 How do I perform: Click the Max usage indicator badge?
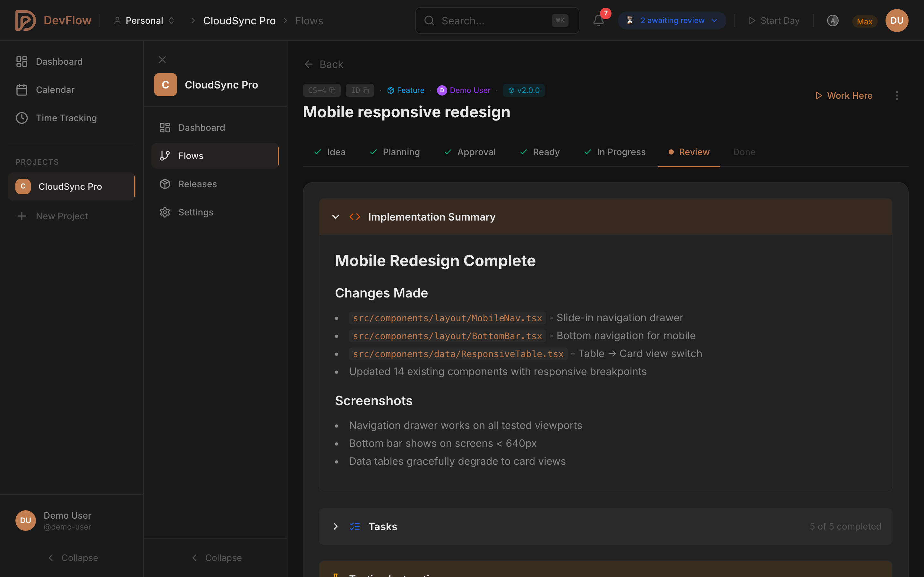click(x=864, y=21)
